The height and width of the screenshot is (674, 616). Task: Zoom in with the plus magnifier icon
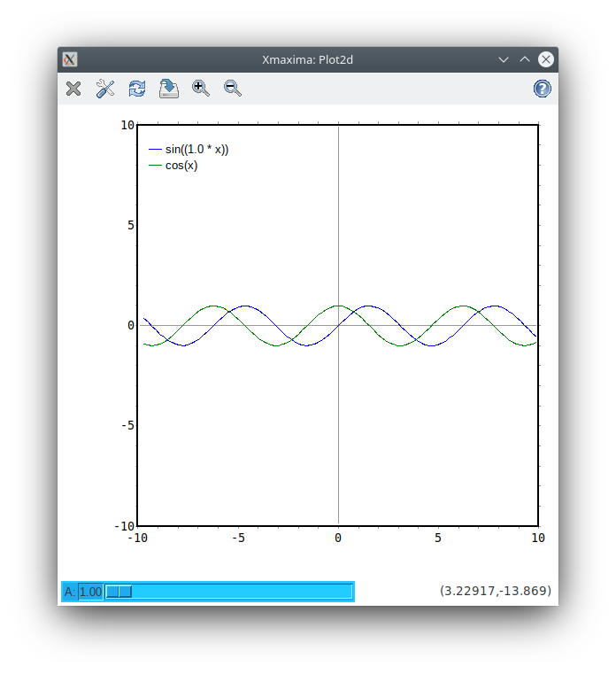coord(201,88)
